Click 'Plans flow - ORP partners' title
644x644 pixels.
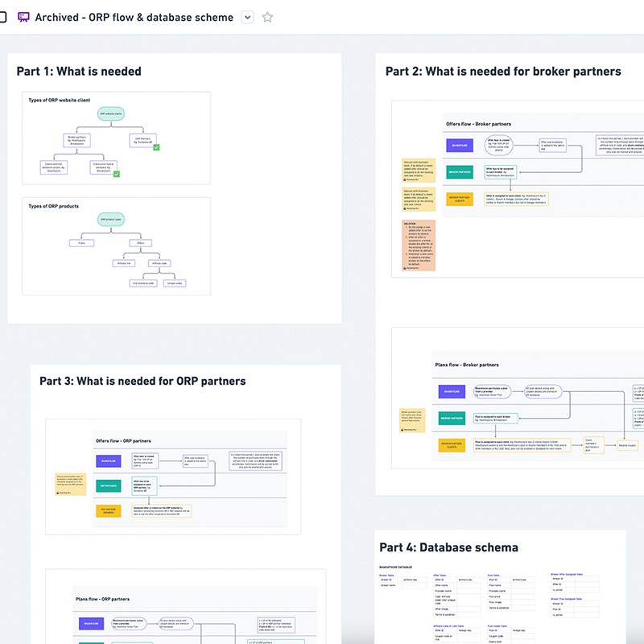click(103, 599)
